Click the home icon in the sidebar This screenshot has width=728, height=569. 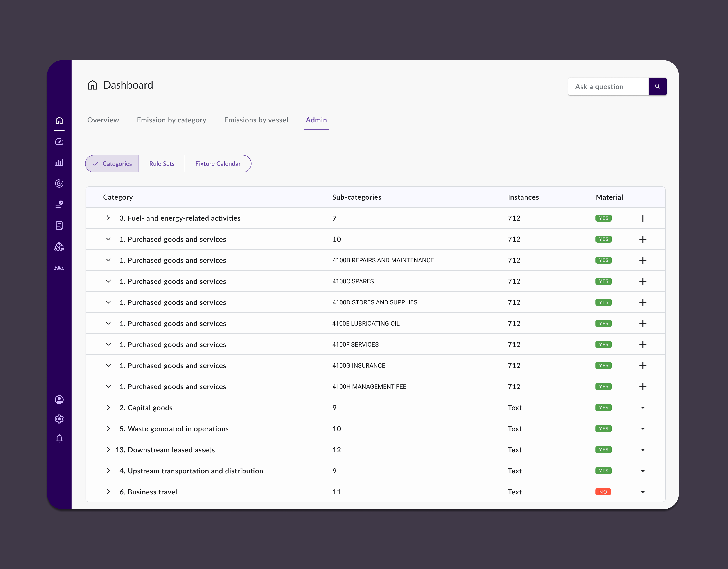[x=59, y=120]
